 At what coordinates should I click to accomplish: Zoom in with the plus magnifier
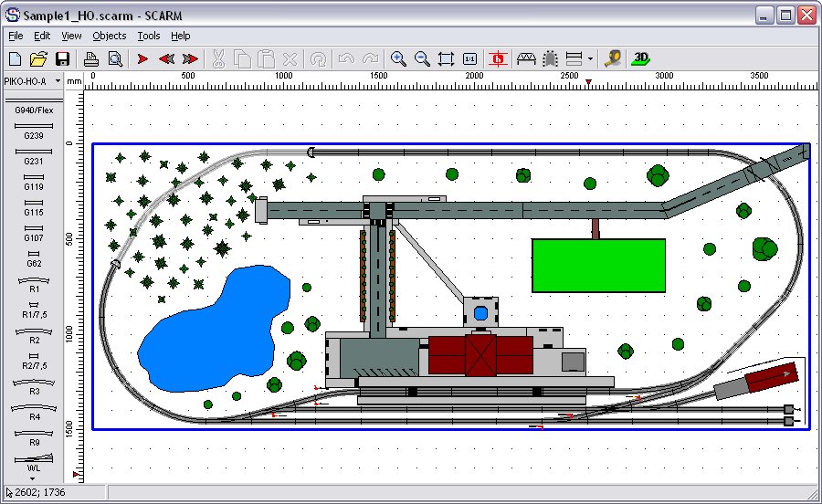[x=398, y=58]
